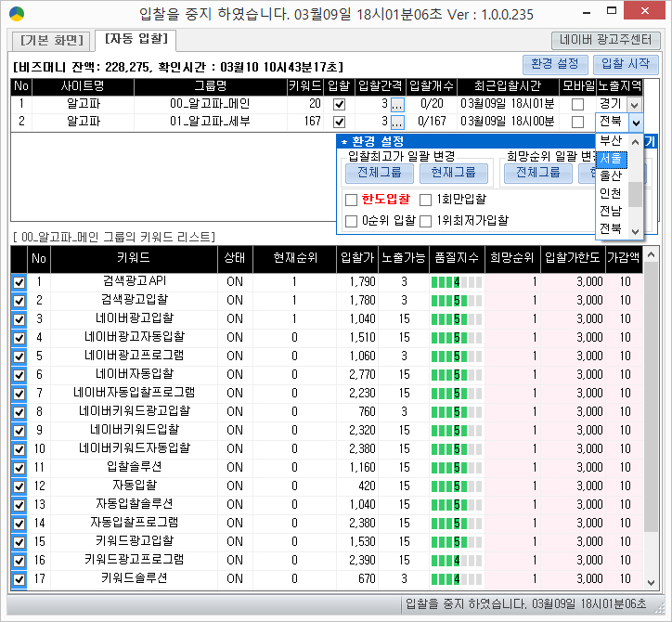This screenshot has width=672, height=622.
Task: Select 울산 in region list
Action: (x=611, y=175)
